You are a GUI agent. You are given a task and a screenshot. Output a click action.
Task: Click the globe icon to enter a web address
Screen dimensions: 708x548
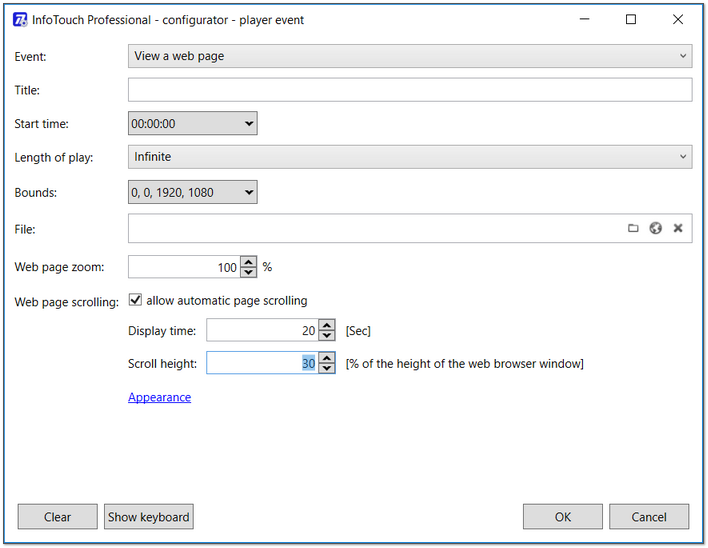pyautogui.click(x=656, y=228)
